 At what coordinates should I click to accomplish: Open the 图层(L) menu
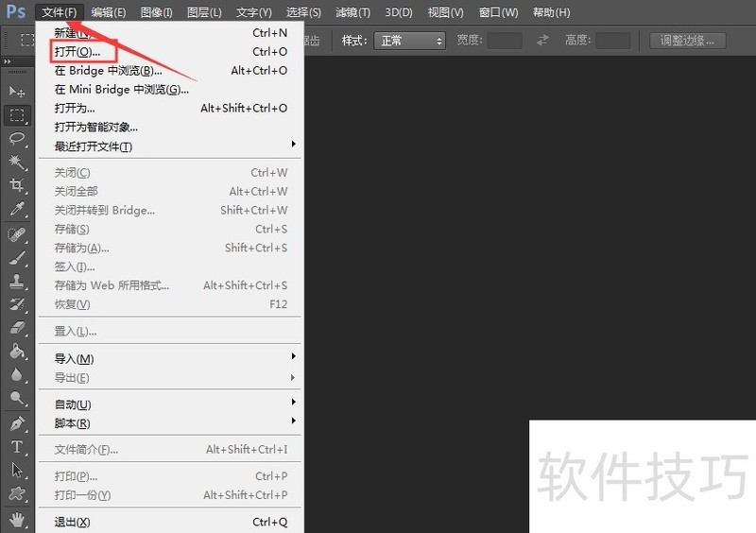pyautogui.click(x=204, y=12)
